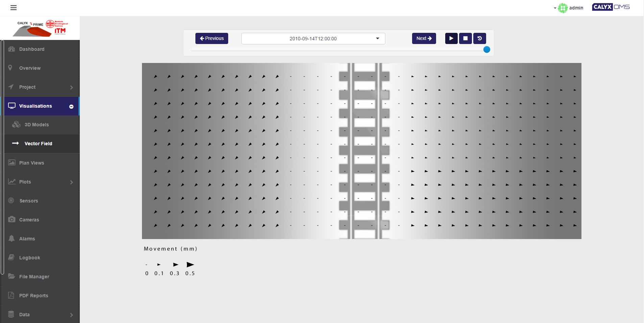Go to Sensors in the sidebar
The width and height of the screenshot is (644, 323).
coord(29,201)
